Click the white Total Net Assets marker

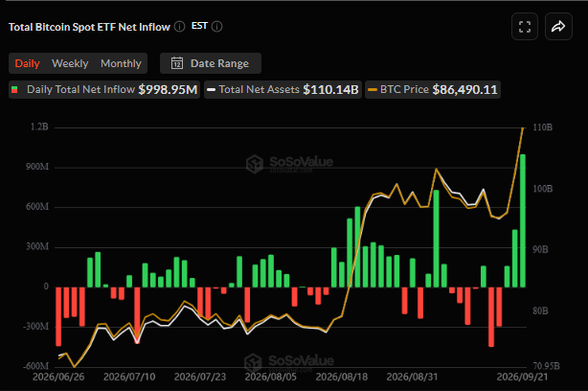pyautogui.click(x=211, y=90)
